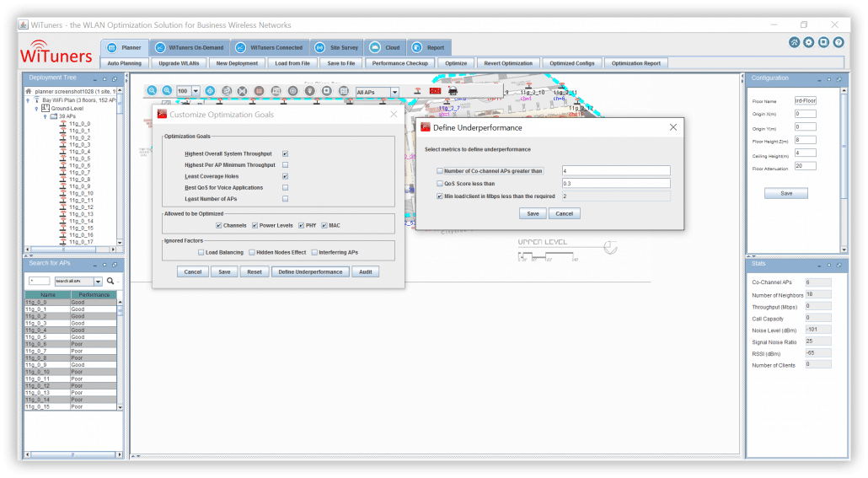Open the search all APs dropdown
Screen dimensions: 868x478
tap(98, 282)
